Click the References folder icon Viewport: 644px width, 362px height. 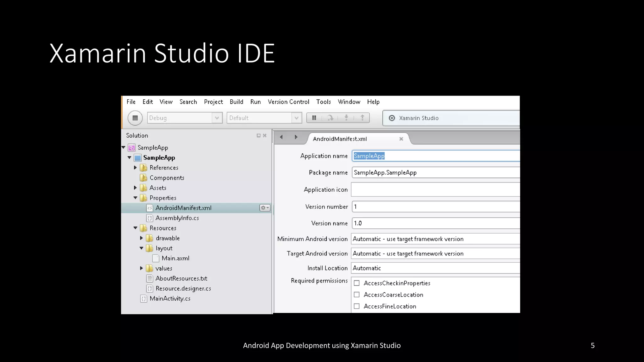click(x=143, y=168)
